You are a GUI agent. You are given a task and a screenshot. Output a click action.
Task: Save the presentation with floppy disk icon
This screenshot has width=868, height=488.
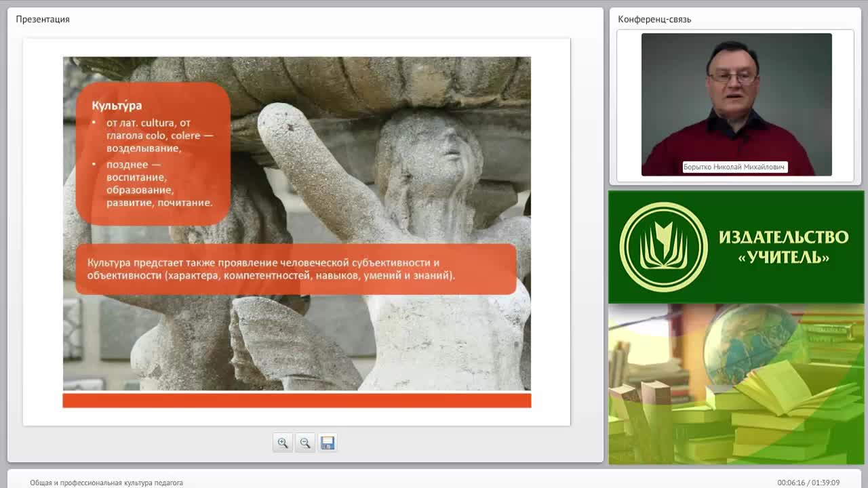click(x=328, y=443)
